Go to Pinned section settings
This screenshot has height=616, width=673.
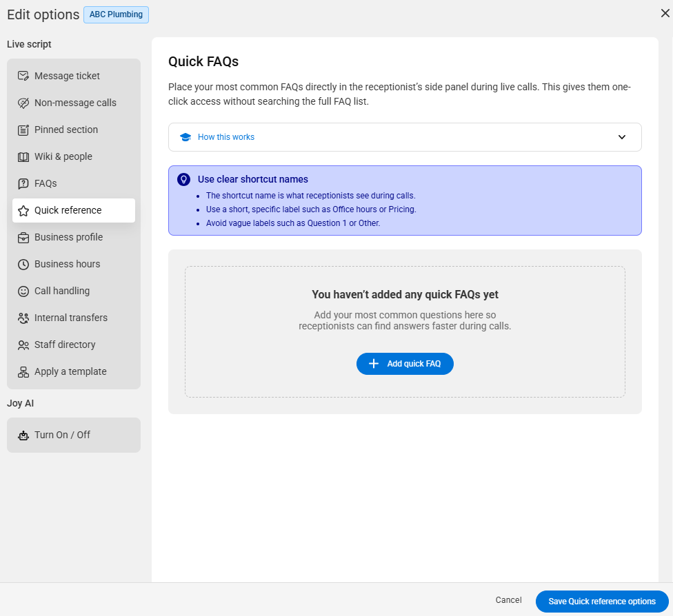coord(74,130)
